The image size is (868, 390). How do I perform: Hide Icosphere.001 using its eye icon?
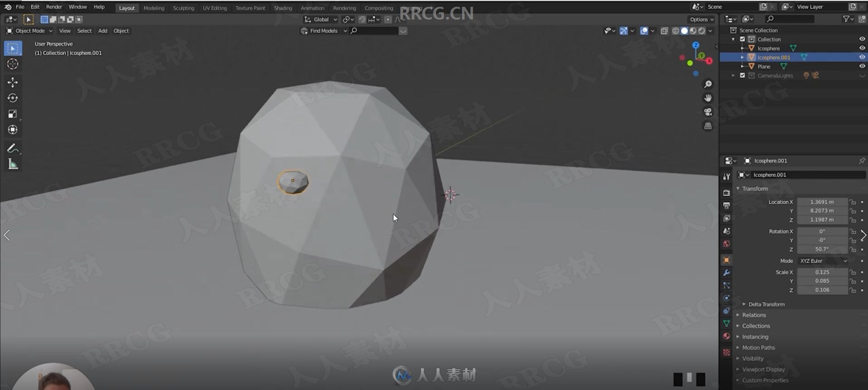click(862, 57)
